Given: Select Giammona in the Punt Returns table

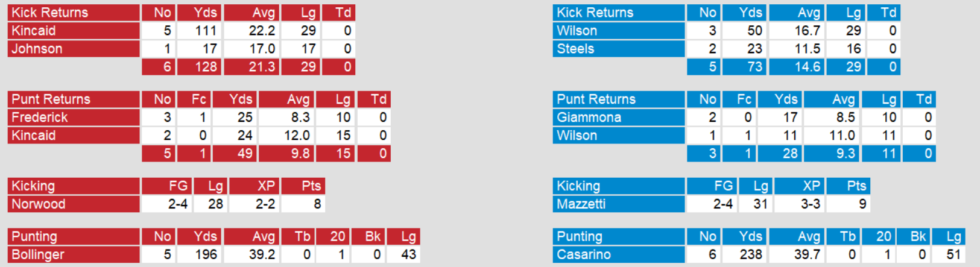Looking at the screenshot, I should pos(619,118).
